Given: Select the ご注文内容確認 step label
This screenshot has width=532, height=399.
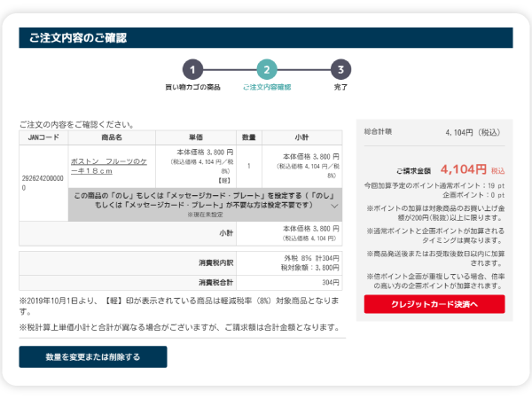Looking at the screenshot, I should click(x=267, y=88).
